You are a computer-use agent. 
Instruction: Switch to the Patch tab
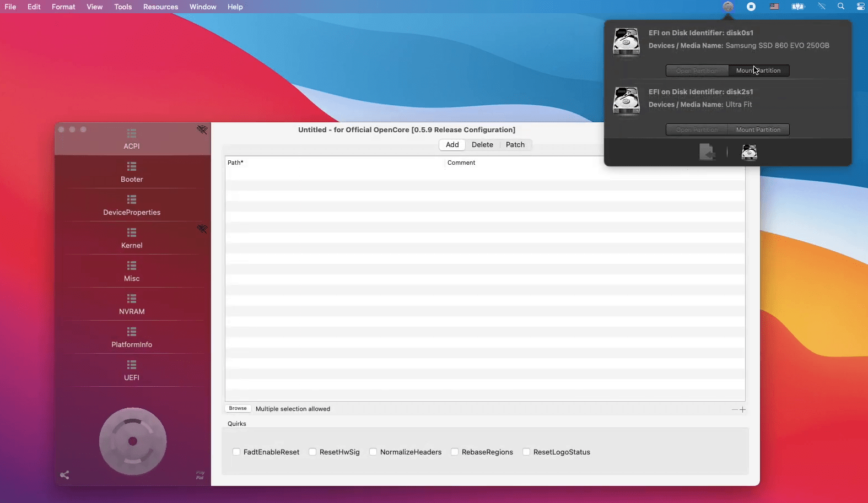pyautogui.click(x=515, y=144)
